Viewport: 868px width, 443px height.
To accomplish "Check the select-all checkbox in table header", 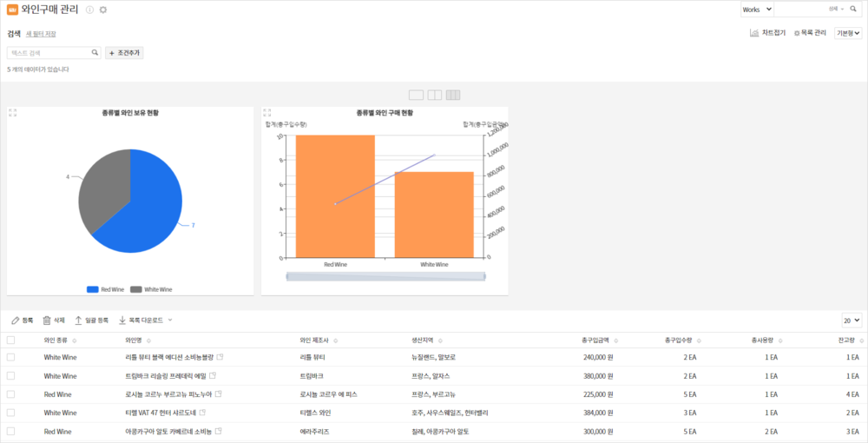I will 10,340.
